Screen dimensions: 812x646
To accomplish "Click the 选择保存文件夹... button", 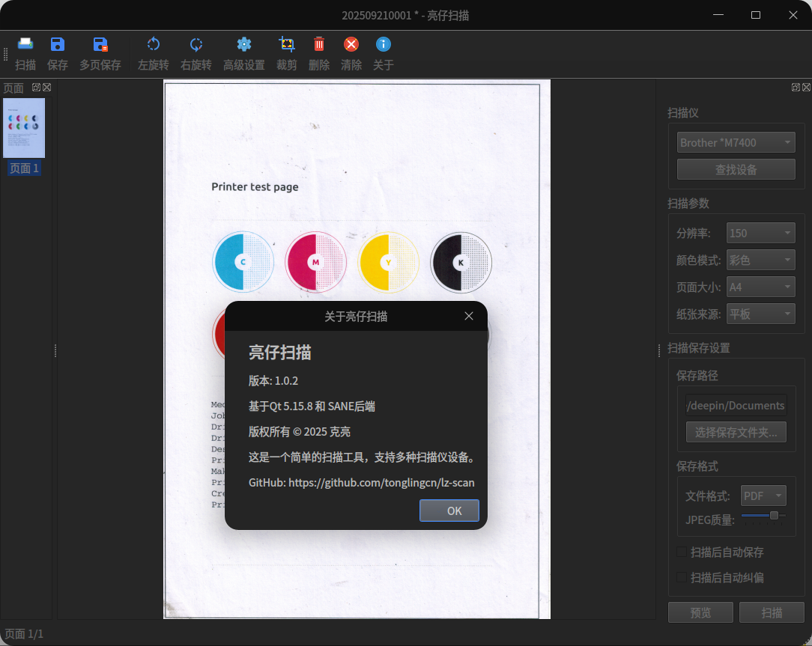I will click(x=736, y=432).
